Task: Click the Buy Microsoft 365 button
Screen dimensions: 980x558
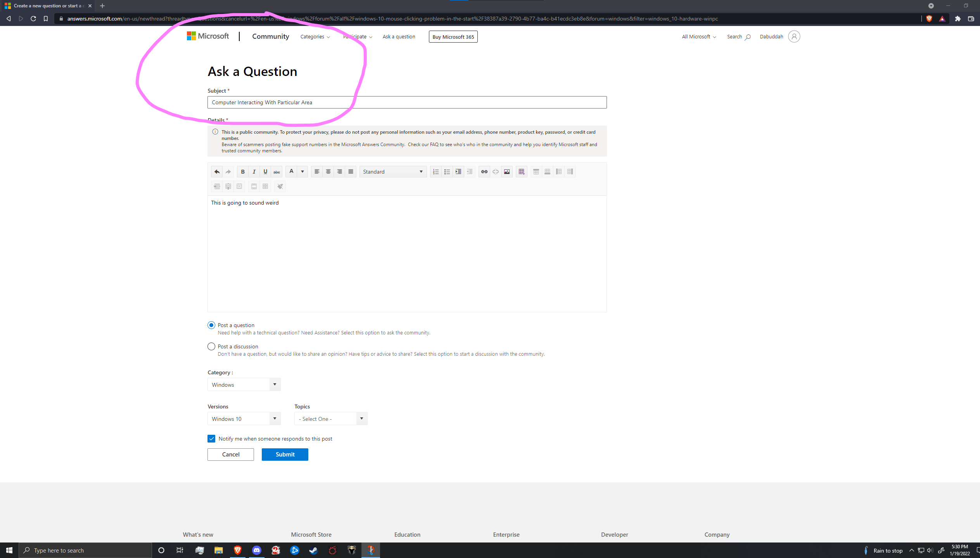Action: (453, 37)
